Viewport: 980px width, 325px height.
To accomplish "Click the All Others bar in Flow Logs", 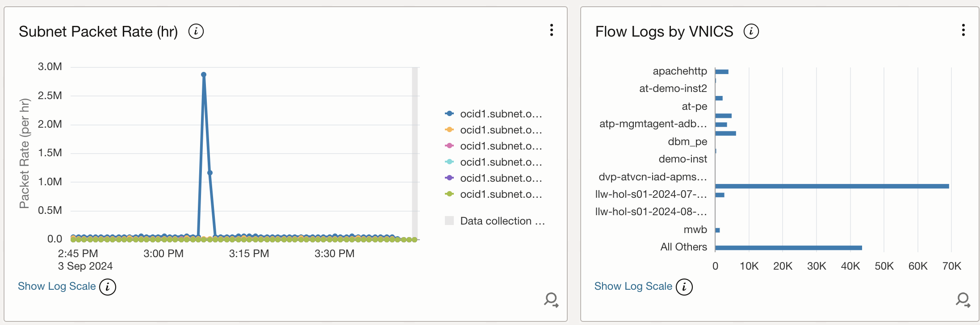I will 788,248.
